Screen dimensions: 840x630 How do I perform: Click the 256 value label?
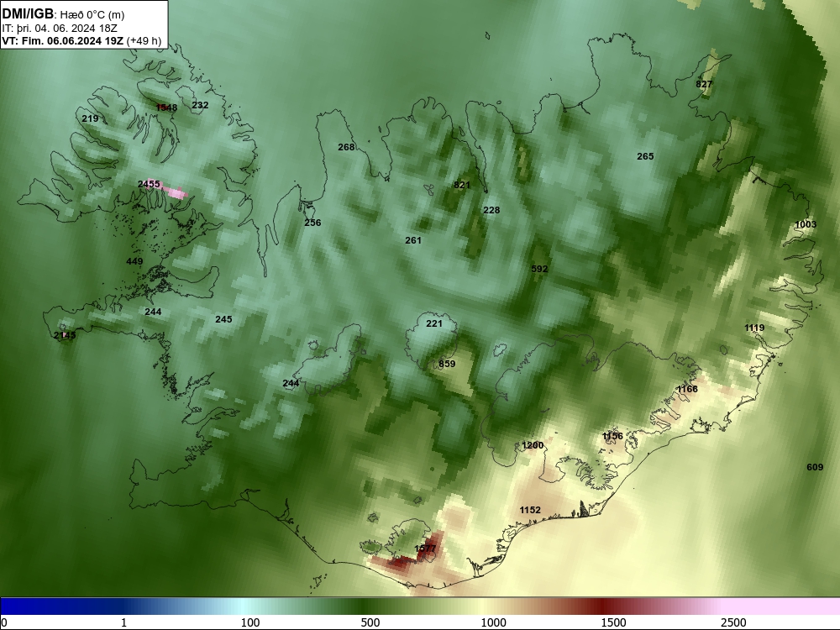[312, 223]
